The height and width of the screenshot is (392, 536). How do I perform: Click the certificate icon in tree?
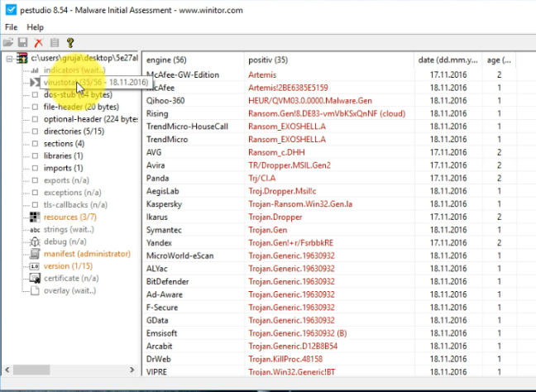tap(34, 279)
